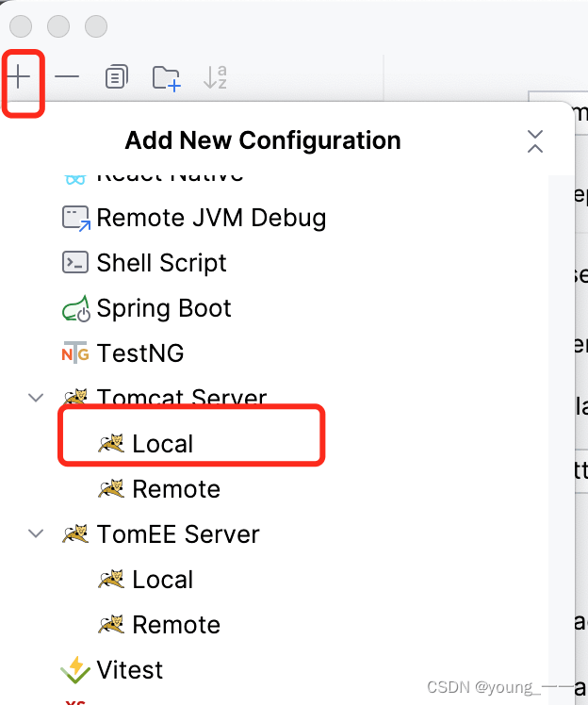This screenshot has height=705, width=588.
Task: Choose Local under TomEE Server
Action: [x=163, y=580]
